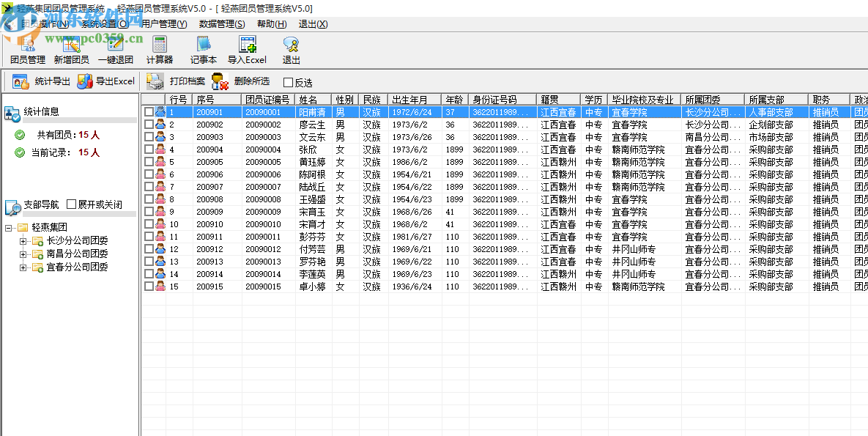Click the 出生年月 column header
Screen dimensions: 868x436
pos(414,100)
